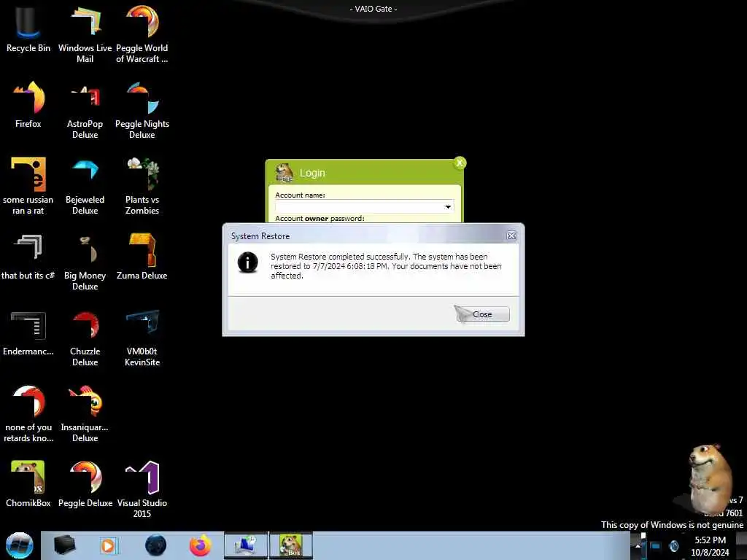Select Bejeweled Deluxe desktop icon
Image resolution: width=747 pixels, height=560 pixels.
pyautogui.click(x=85, y=186)
